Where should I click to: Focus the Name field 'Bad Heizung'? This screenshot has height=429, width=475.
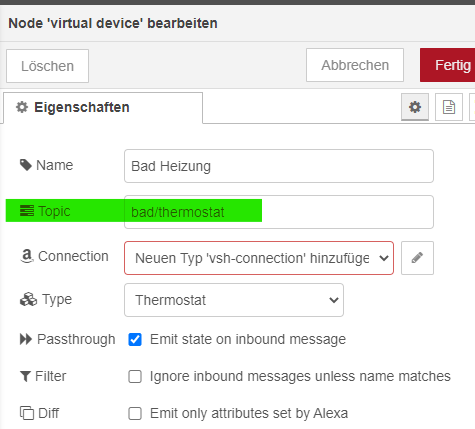point(279,166)
